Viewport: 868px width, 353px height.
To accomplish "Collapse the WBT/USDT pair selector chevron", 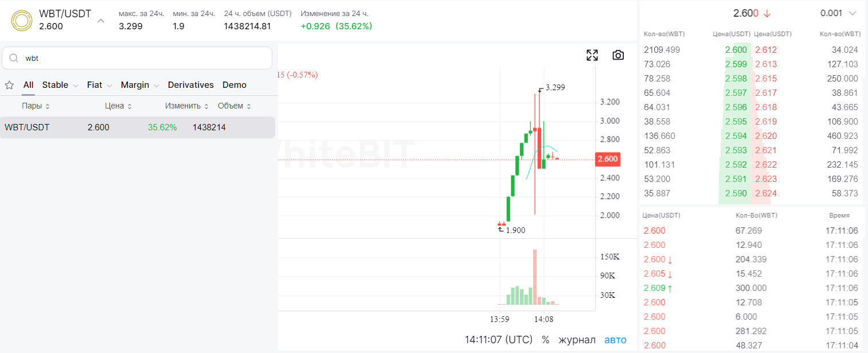I will tap(101, 21).
